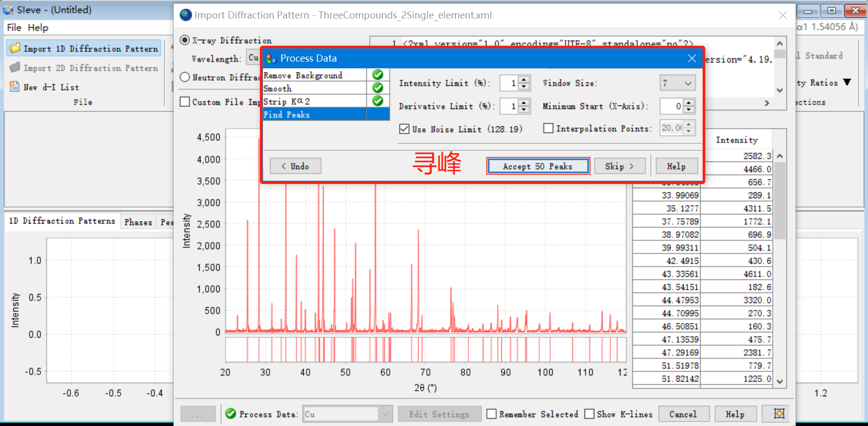Select the Neutron Diffraction radio button

coord(185,77)
